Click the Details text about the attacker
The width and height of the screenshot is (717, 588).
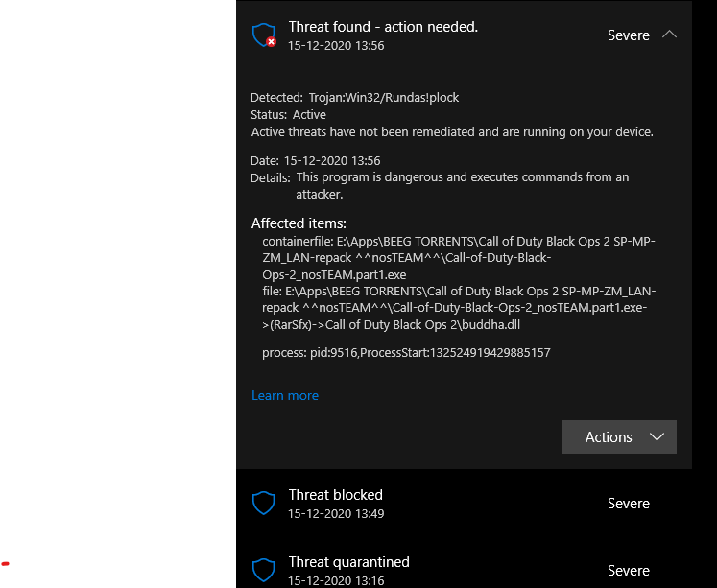pyautogui.click(x=463, y=185)
